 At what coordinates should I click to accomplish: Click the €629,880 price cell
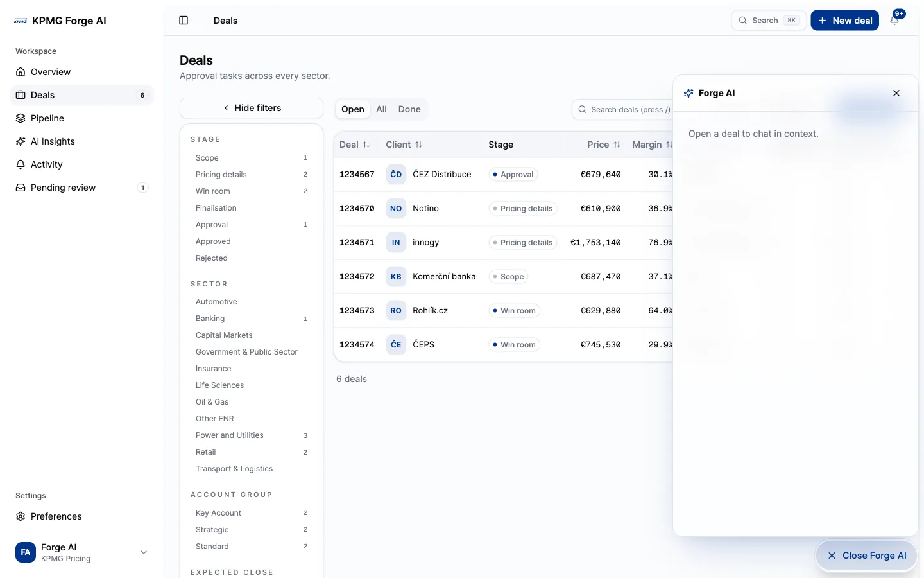(x=601, y=311)
